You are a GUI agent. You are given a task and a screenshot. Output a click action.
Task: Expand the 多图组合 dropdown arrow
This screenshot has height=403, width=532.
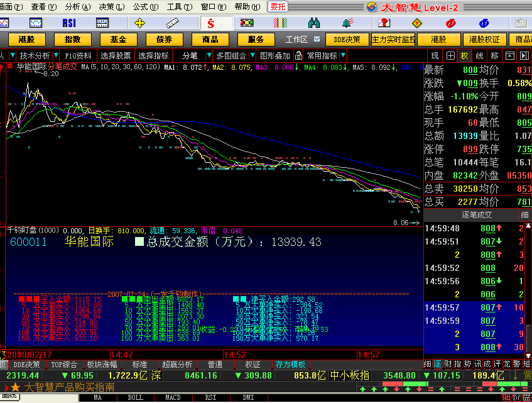click(x=252, y=55)
